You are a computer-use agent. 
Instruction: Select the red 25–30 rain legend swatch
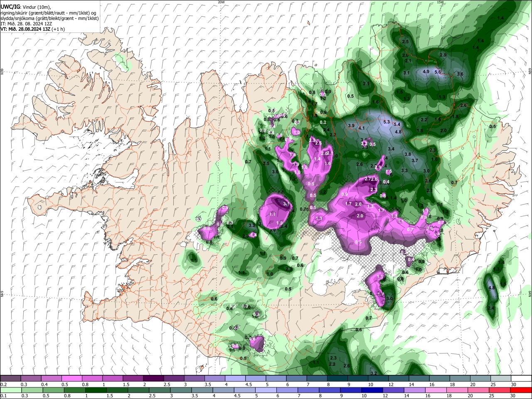(499, 390)
